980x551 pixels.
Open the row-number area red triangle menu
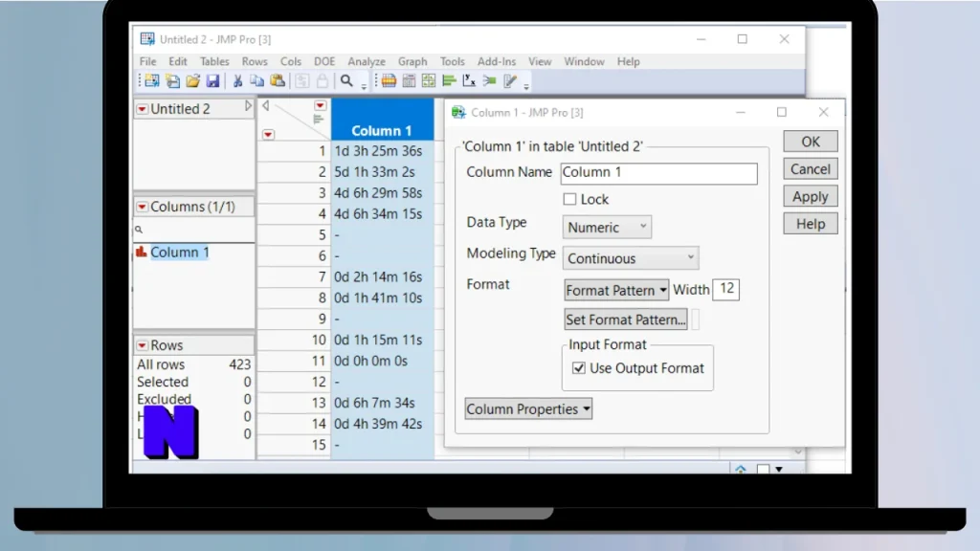tap(268, 134)
